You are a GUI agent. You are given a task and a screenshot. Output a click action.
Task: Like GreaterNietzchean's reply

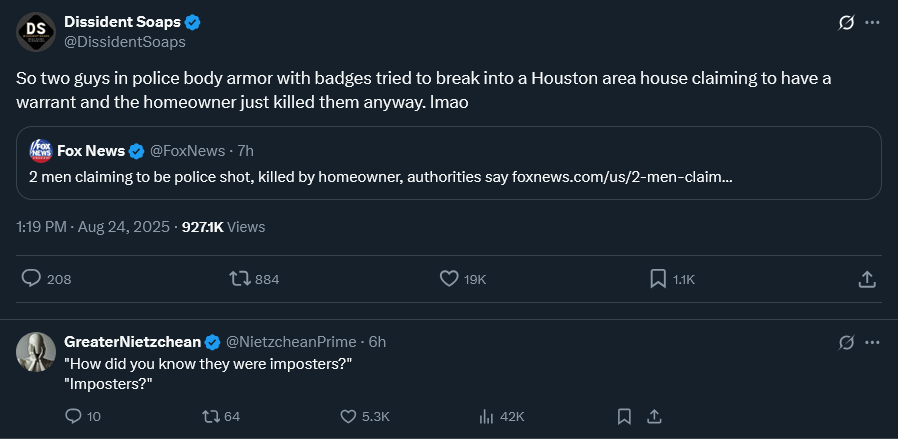tap(349, 416)
